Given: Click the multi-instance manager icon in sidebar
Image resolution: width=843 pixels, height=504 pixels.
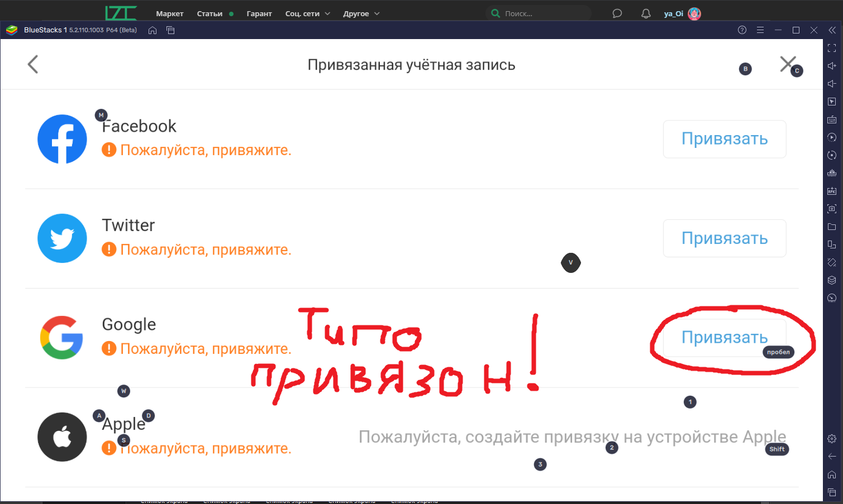Looking at the screenshot, I should click(832, 244).
